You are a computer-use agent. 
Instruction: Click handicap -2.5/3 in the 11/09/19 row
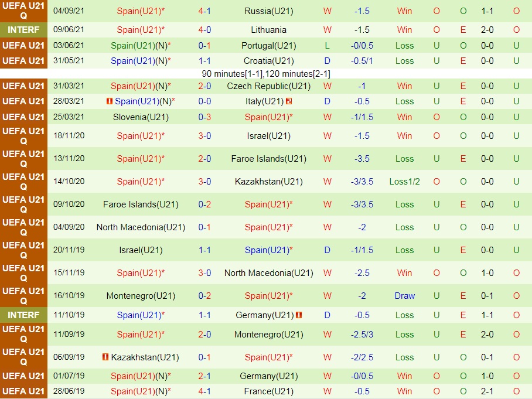pos(362,335)
